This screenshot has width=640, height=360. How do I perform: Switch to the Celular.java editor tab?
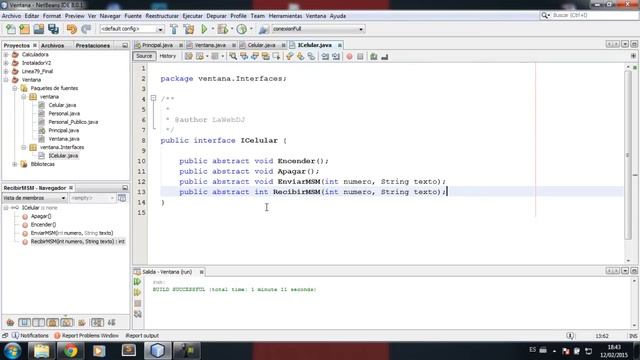coord(261,45)
